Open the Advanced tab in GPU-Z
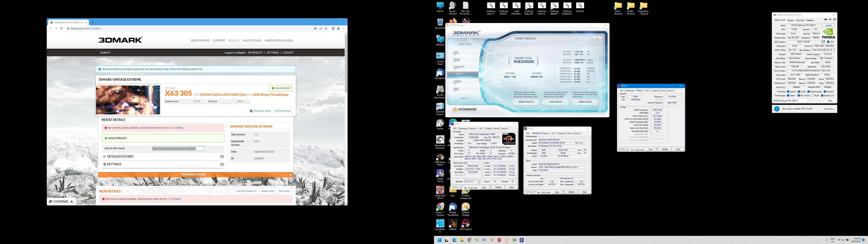 point(800,20)
